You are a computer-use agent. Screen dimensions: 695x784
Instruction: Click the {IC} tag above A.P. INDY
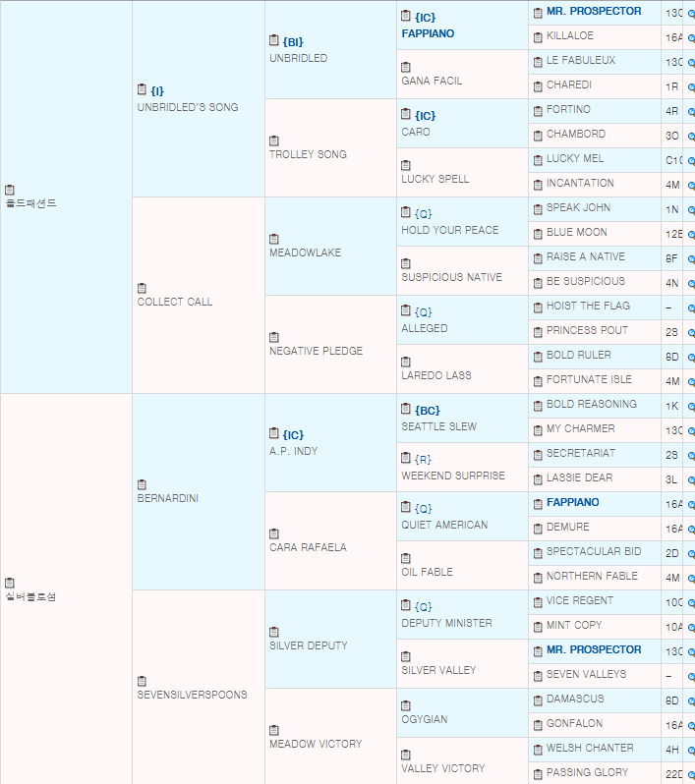pyautogui.click(x=293, y=435)
